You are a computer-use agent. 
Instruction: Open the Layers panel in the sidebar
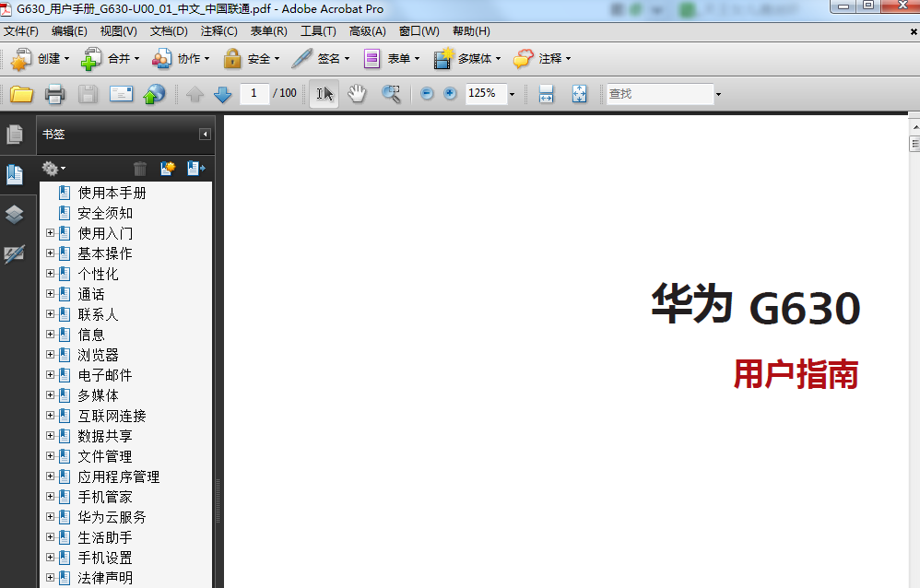15,214
